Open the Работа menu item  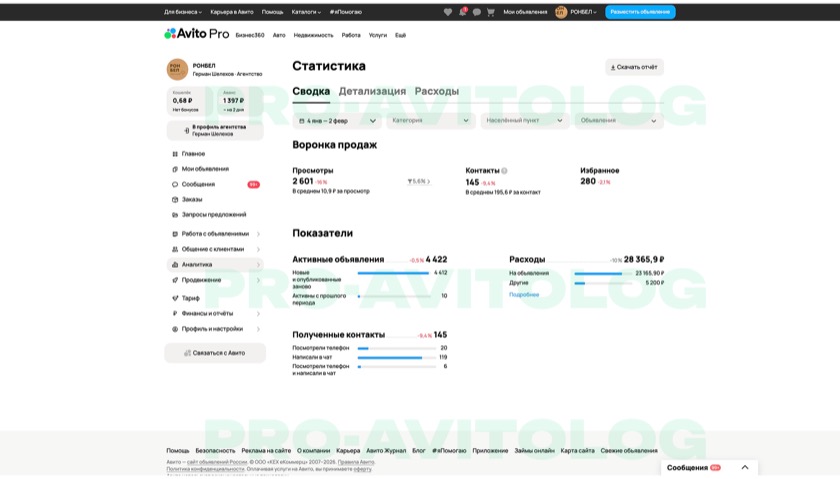(x=351, y=35)
